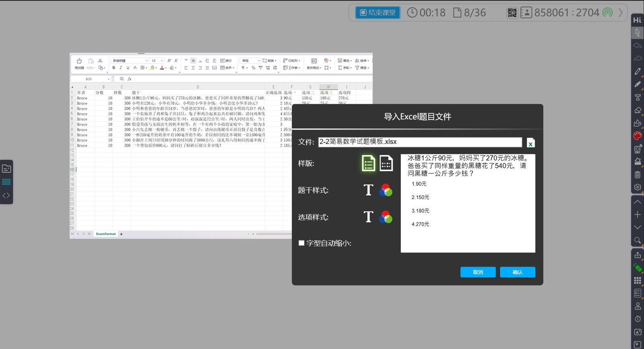Image resolution: width=644 pixels, height=349 pixels.
Task: Click the 确认 button
Action: 517,272
